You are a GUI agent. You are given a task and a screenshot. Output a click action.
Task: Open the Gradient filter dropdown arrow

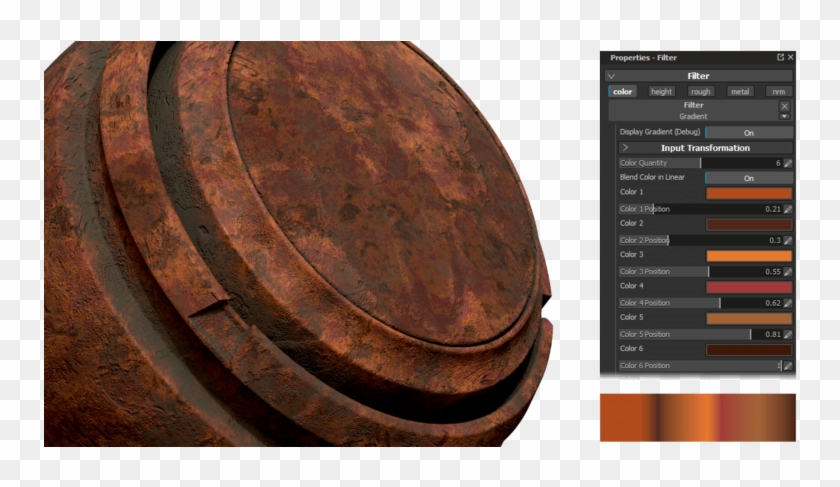(x=784, y=116)
